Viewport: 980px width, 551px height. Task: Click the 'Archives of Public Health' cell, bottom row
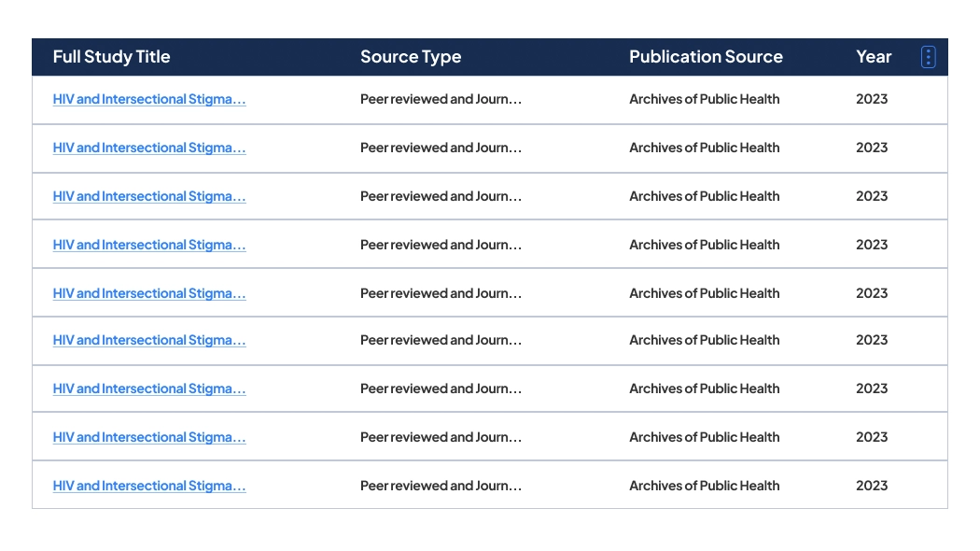point(704,485)
